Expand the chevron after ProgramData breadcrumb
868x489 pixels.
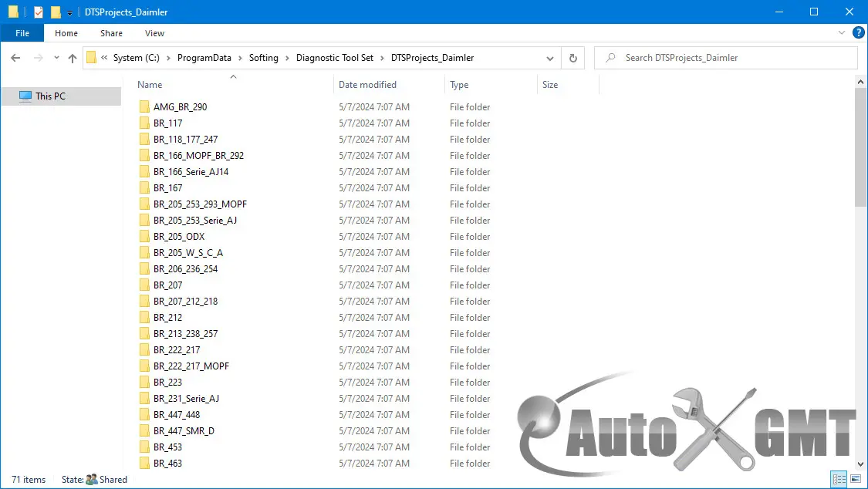pyautogui.click(x=240, y=58)
